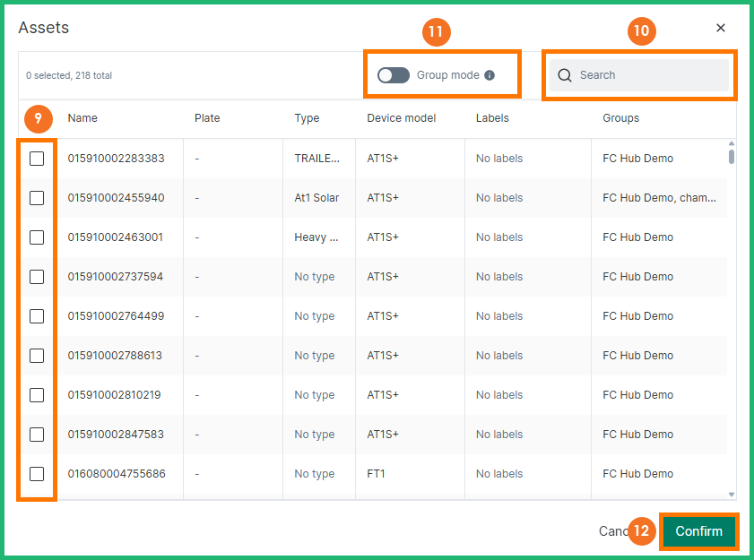Click the Groups column header
The width and height of the screenshot is (754, 560).
(620, 118)
